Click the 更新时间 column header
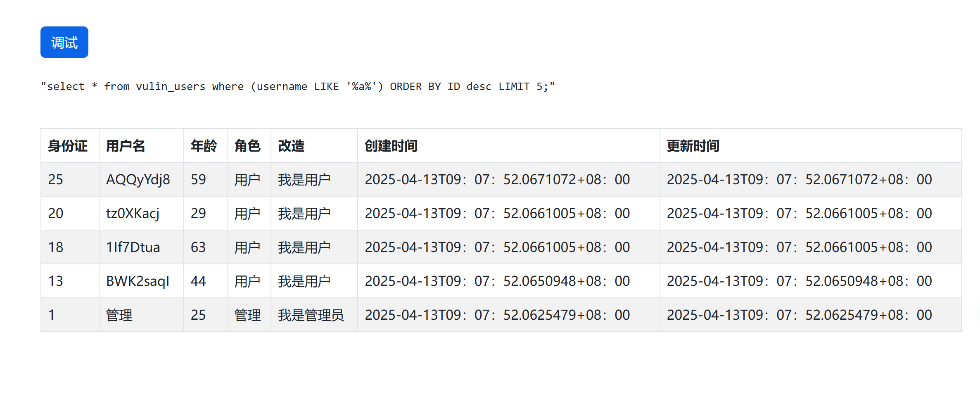 point(693,146)
